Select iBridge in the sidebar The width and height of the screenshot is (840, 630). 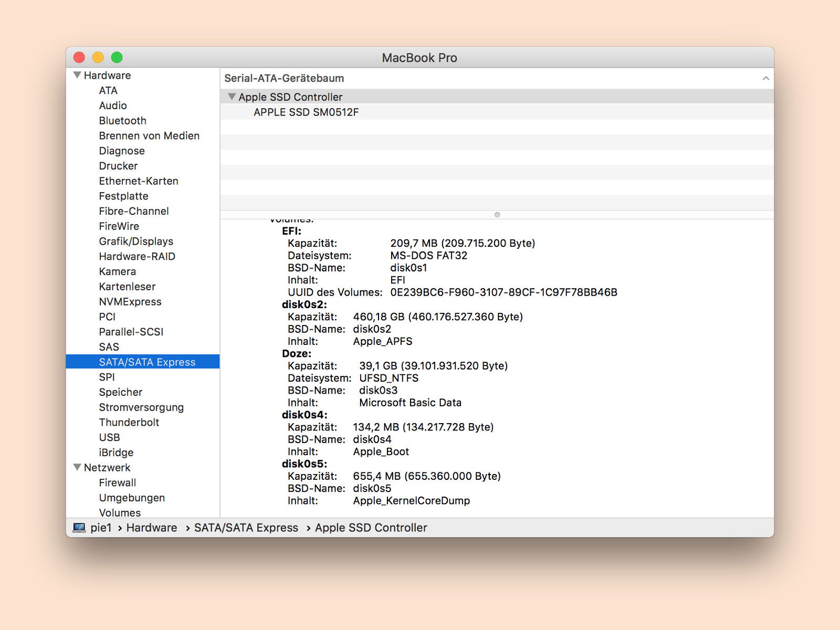[116, 453]
